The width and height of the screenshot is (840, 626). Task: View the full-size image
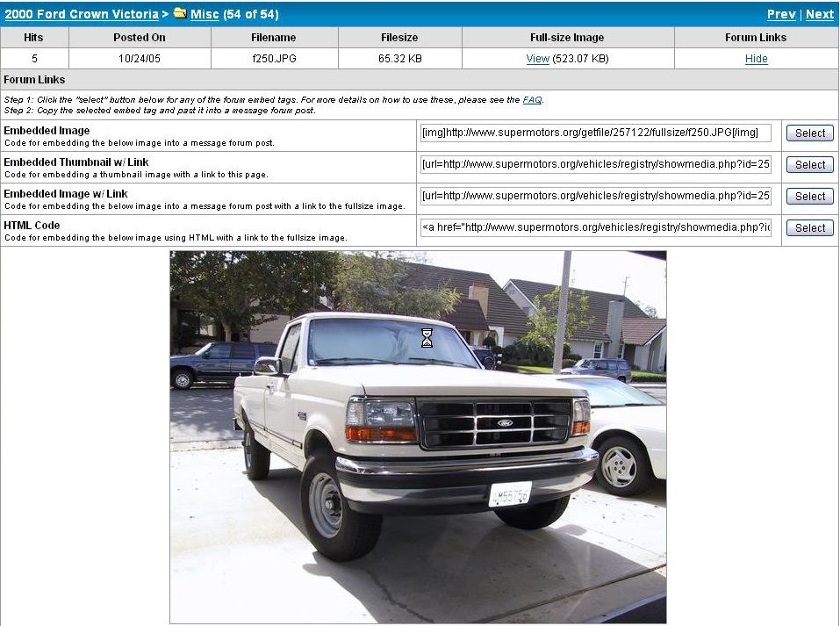pos(537,59)
